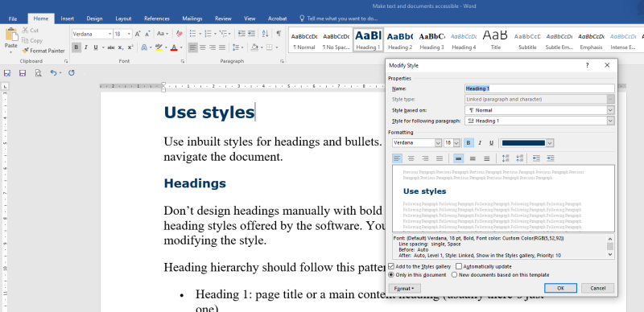Open ribbon font size dropdown

[129, 34]
